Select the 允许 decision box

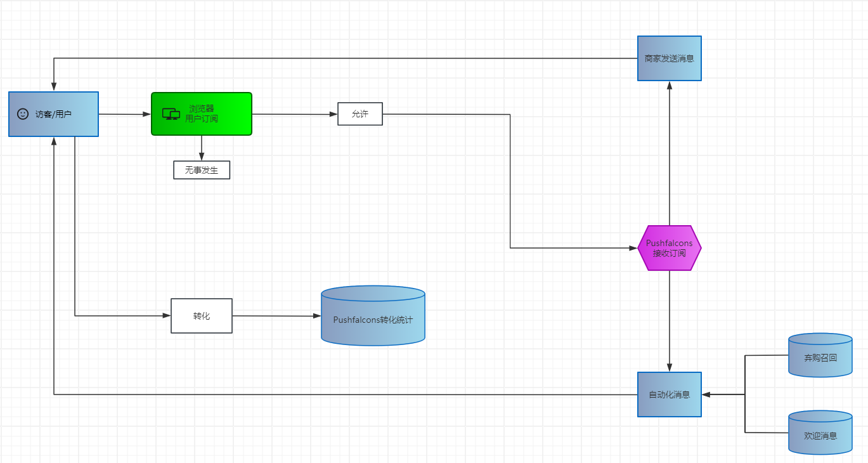(x=360, y=114)
